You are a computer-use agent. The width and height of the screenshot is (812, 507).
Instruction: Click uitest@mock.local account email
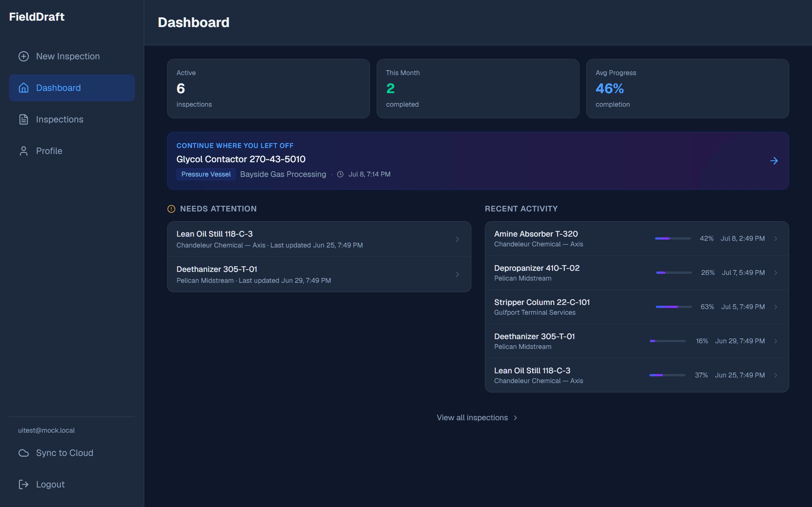(47, 430)
